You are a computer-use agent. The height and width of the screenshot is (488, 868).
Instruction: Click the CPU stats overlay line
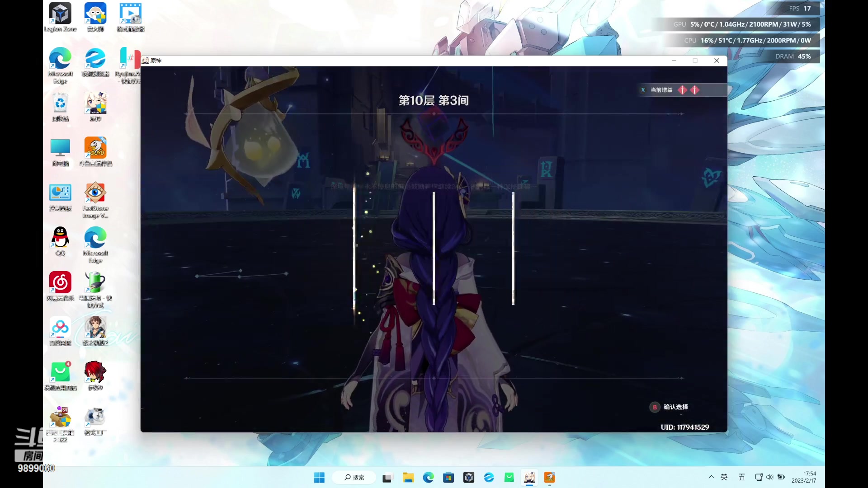(747, 41)
